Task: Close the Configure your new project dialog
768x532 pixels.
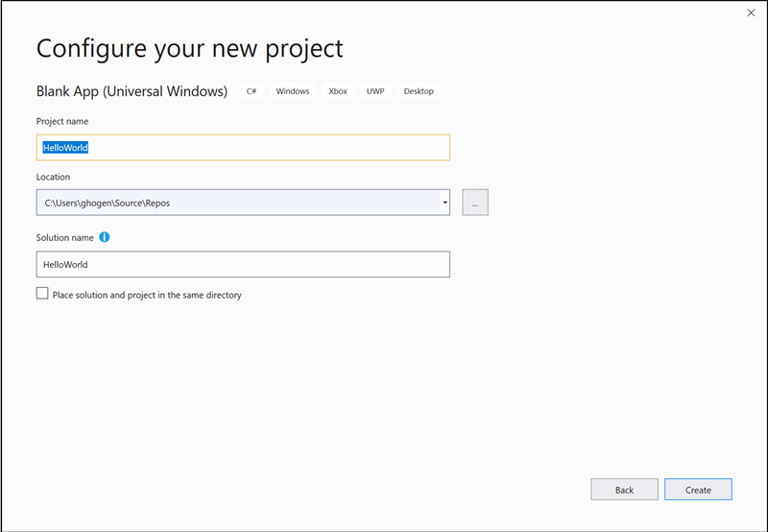Action: point(750,12)
